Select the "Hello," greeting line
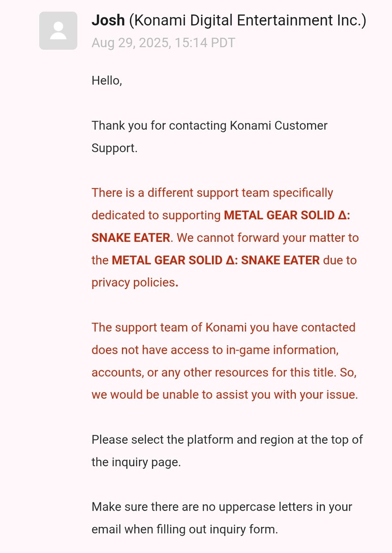Image resolution: width=392 pixels, height=553 pixels. click(x=107, y=81)
